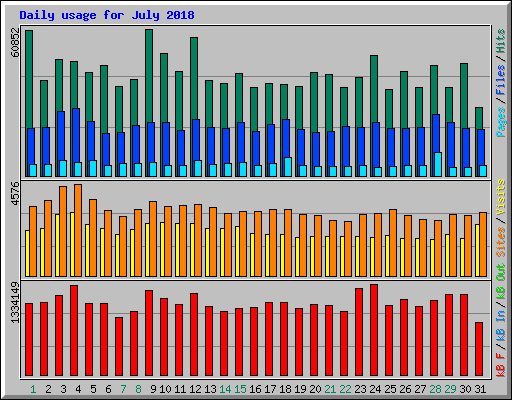This screenshot has width=512, height=400.
Task: Click the day "18" x-axis label
Action: [x=285, y=389]
